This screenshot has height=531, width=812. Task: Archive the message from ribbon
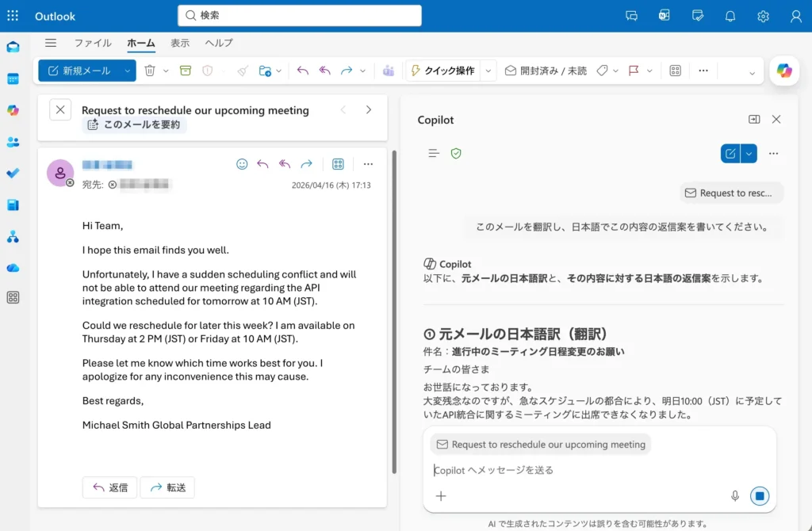186,71
